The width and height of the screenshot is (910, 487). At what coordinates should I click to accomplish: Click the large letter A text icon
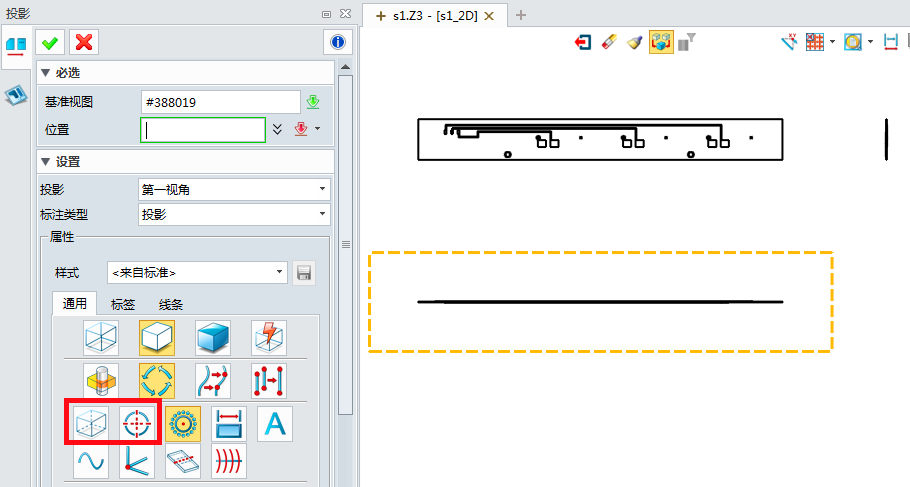click(275, 423)
